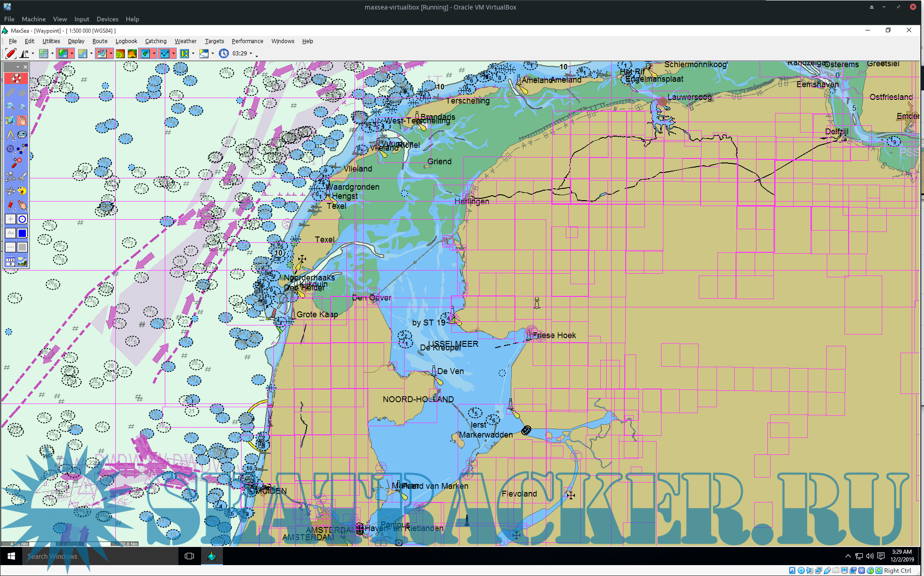924x576 pixels.
Task: Select the Zoom in magnifier tool
Action: 10,107
